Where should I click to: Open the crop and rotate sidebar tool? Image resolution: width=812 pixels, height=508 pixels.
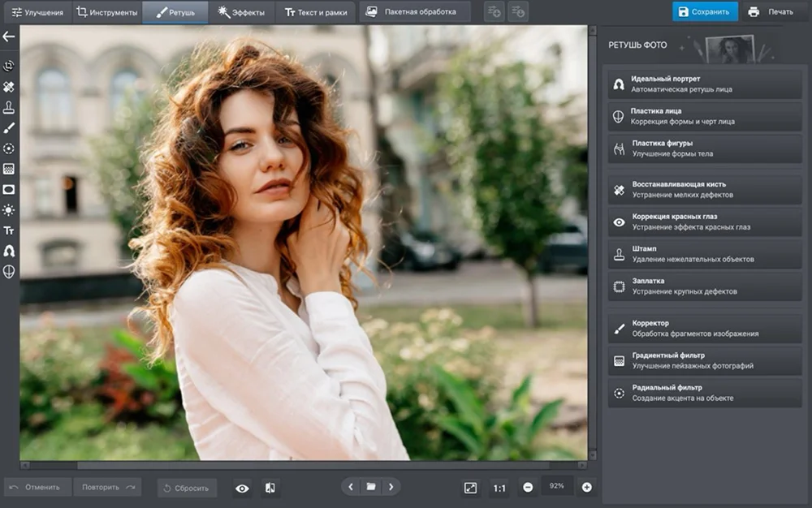pos(9,66)
